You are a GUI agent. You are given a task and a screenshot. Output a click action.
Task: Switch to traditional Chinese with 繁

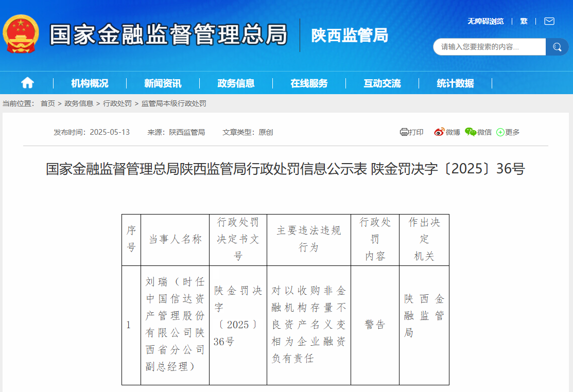coord(524,21)
